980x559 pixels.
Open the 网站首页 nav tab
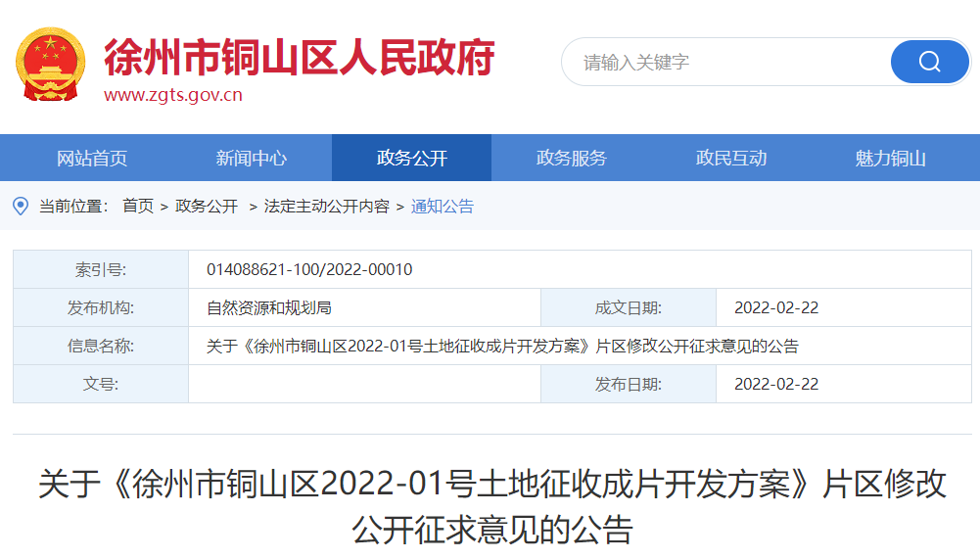pos(92,159)
